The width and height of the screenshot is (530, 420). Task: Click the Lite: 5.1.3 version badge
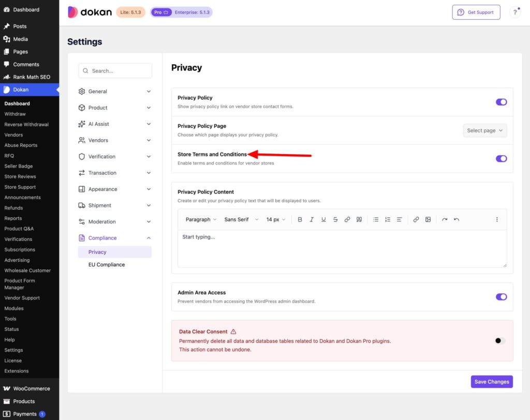pos(130,12)
